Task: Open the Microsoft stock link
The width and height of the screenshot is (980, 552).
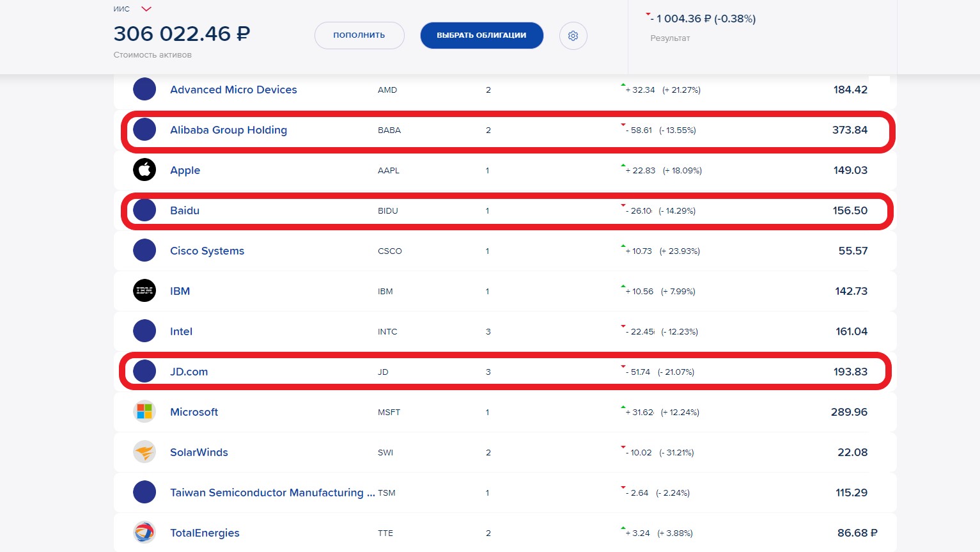Action: click(194, 412)
